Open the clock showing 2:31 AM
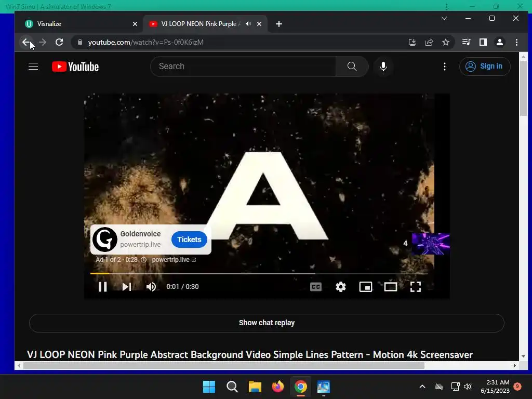 click(x=495, y=387)
